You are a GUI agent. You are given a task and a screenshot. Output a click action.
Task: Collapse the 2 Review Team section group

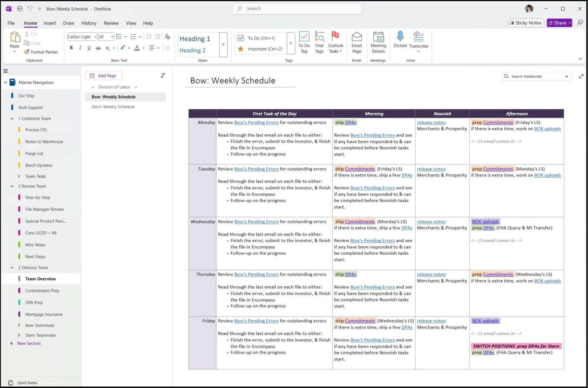pyautogui.click(x=12, y=186)
